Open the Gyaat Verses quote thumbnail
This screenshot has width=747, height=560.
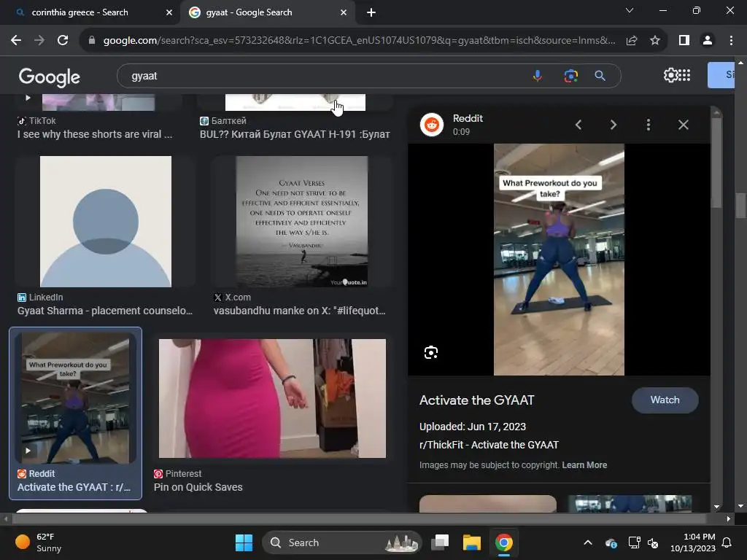(302, 222)
